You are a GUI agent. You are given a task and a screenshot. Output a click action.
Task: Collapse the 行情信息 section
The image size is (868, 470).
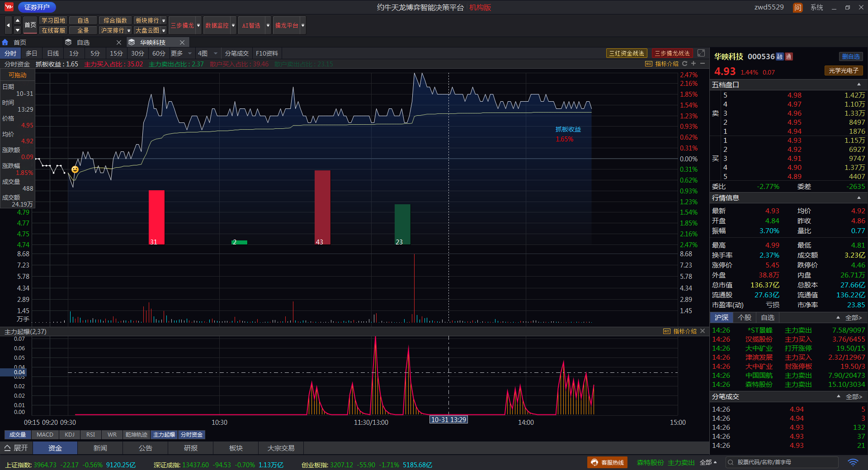pyautogui.click(x=859, y=197)
